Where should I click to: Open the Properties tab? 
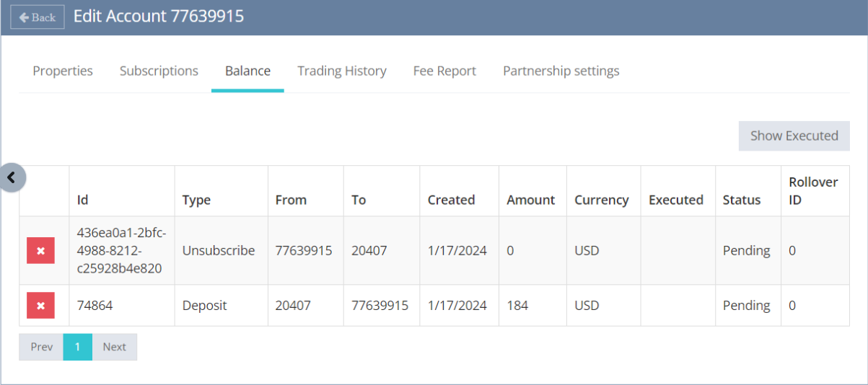63,71
